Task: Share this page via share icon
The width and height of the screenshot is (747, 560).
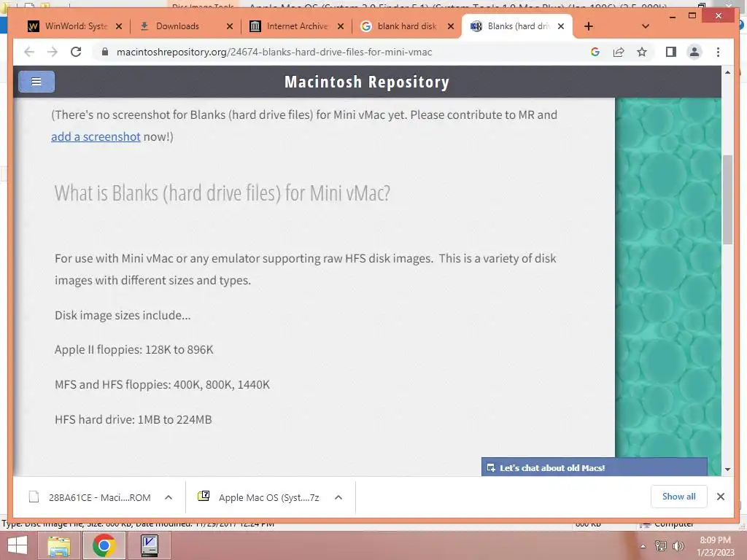Action: [619, 52]
